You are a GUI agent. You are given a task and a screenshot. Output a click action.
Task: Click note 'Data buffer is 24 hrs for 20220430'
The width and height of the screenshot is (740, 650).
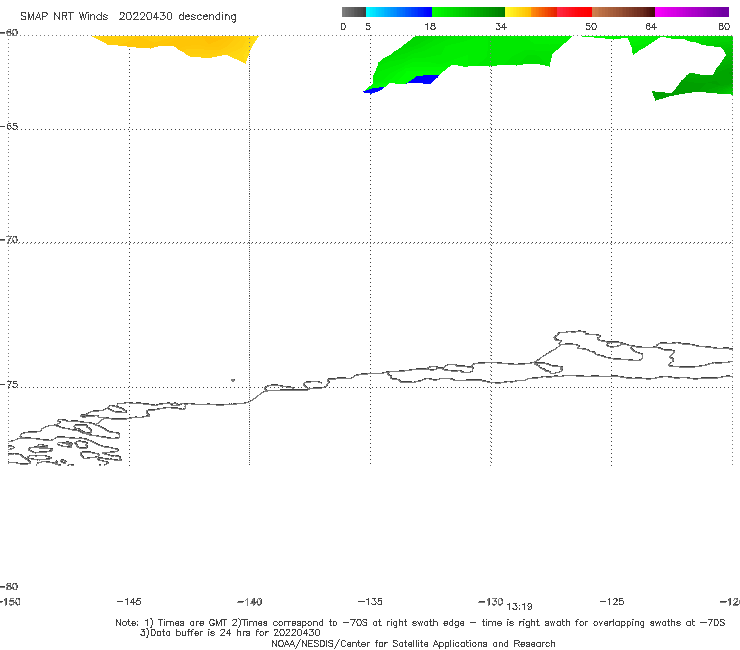(235, 633)
